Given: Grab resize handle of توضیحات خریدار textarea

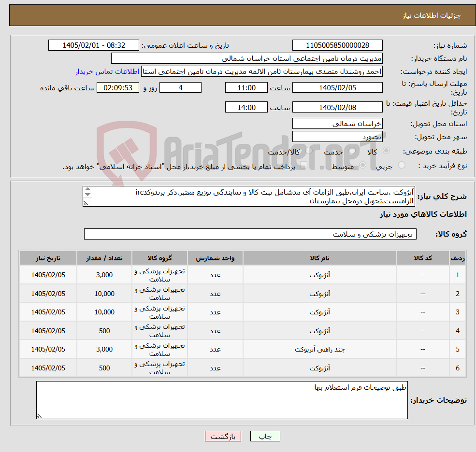Looking at the screenshot, I should [39, 416].
